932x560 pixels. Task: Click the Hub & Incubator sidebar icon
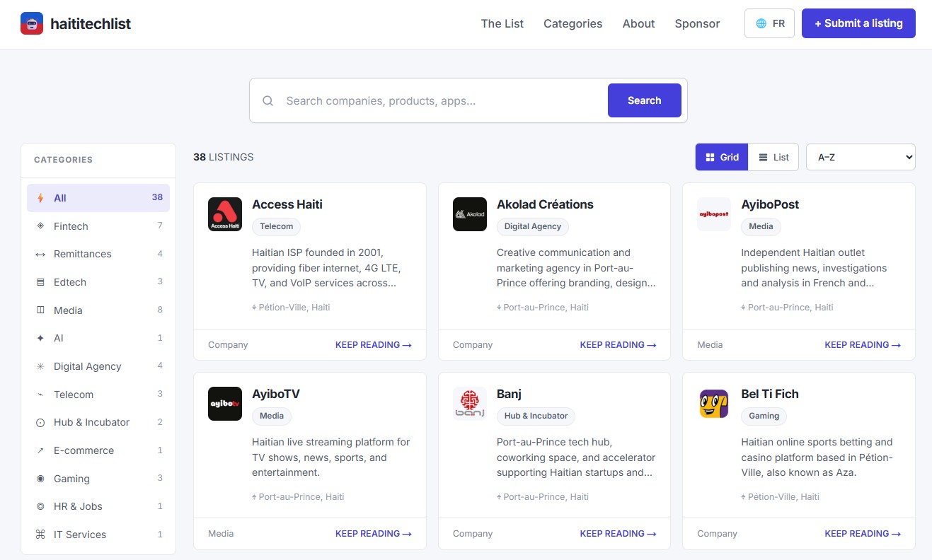coord(40,422)
